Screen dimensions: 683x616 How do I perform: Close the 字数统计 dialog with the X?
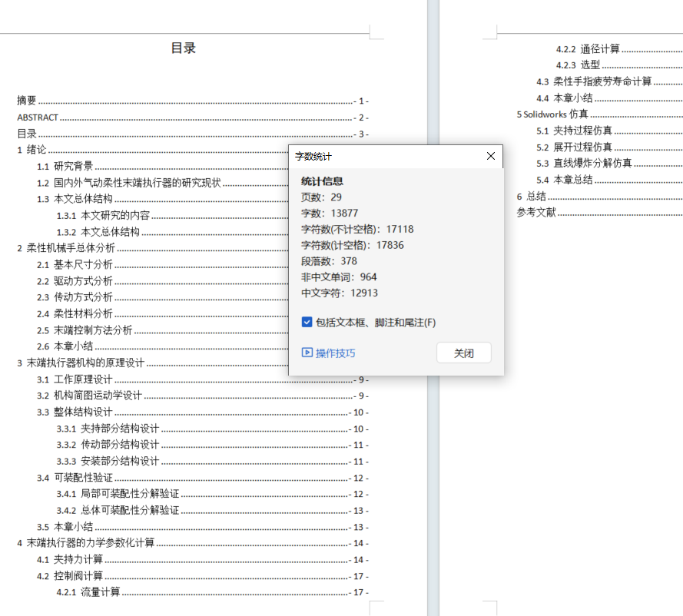click(x=490, y=156)
